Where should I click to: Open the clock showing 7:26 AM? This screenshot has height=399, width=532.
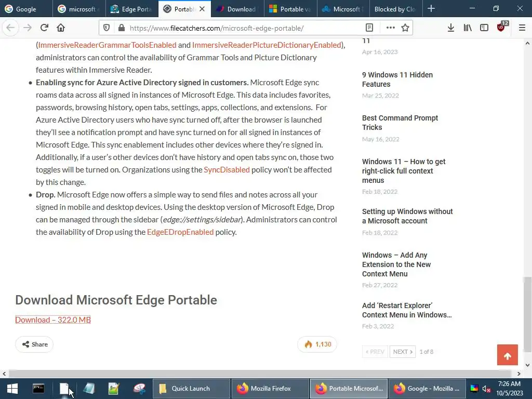tap(510, 389)
